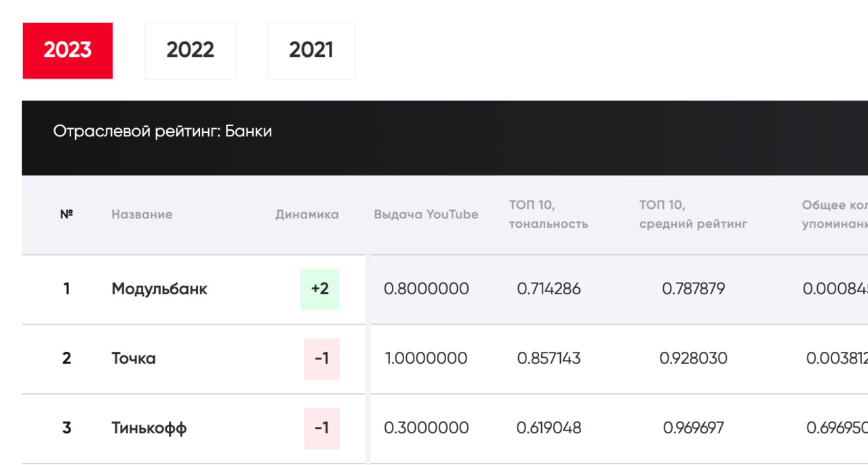Click the ТОП 10, средний рейтинг header
The image size is (868, 465).
(x=693, y=214)
